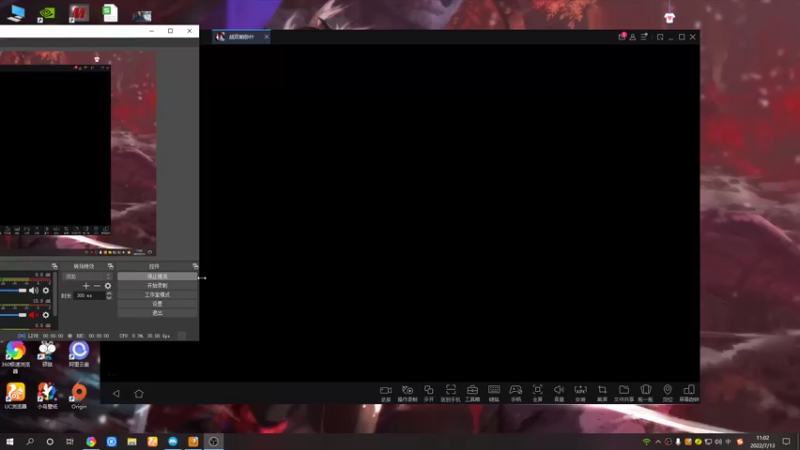Screen dimensions: 800x450
Task: Mute the first audio mixer channel speaker
Action: pyautogui.click(x=34, y=290)
